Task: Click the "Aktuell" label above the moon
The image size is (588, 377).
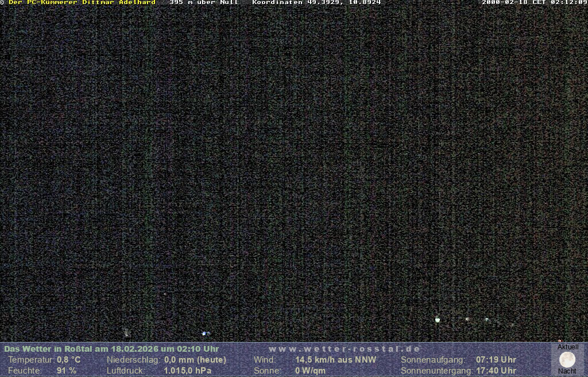Action: (x=568, y=347)
